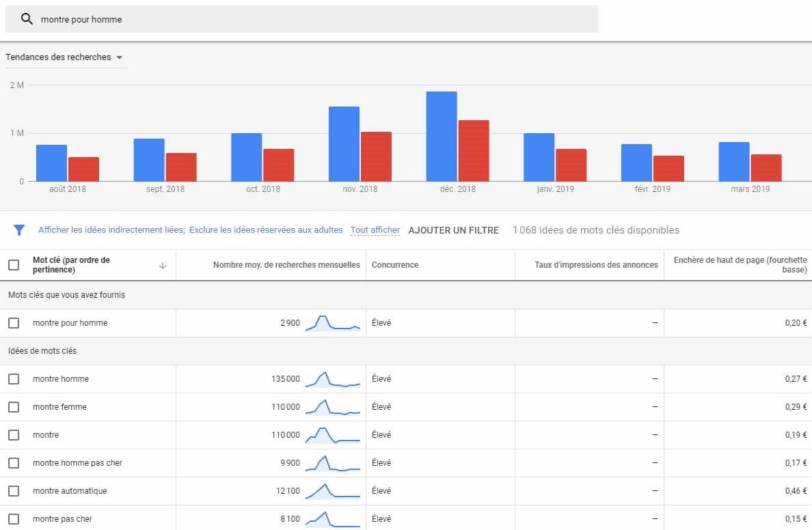Click the 0,19 € bid value
The height and width of the screenshot is (530, 812).
pyautogui.click(x=796, y=435)
